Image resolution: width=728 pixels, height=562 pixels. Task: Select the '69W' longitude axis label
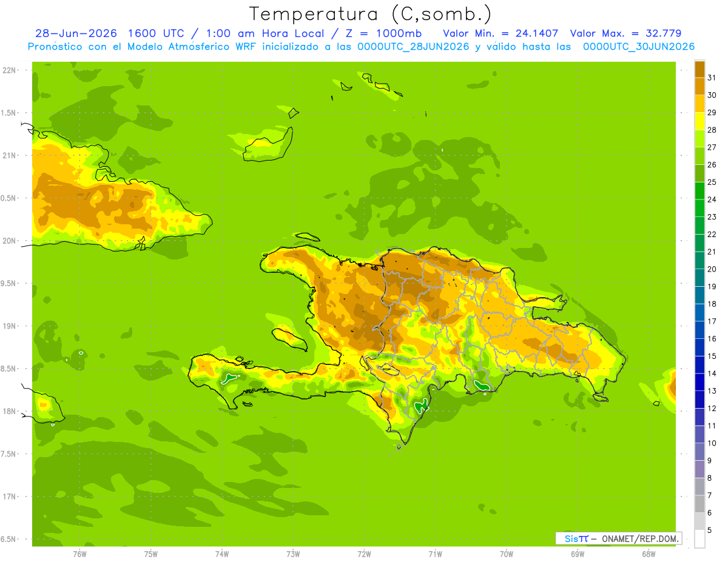click(x=578, y=554)
